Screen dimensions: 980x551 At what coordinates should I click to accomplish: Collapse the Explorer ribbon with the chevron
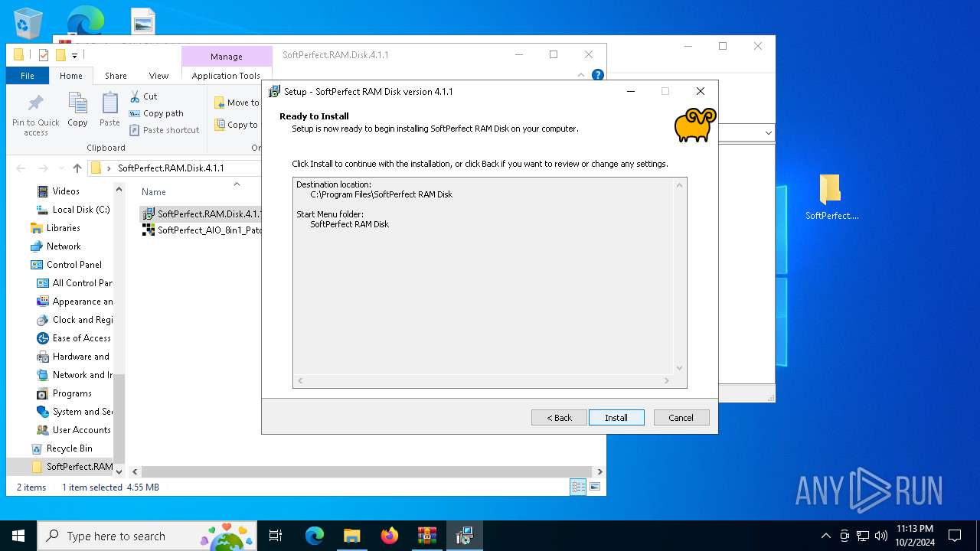pyautogui.click(x=581, y=75)
